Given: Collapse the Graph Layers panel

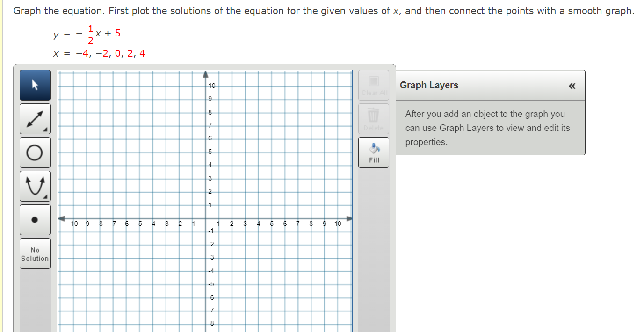Looking at the screenshot, I should coord(572,86).
